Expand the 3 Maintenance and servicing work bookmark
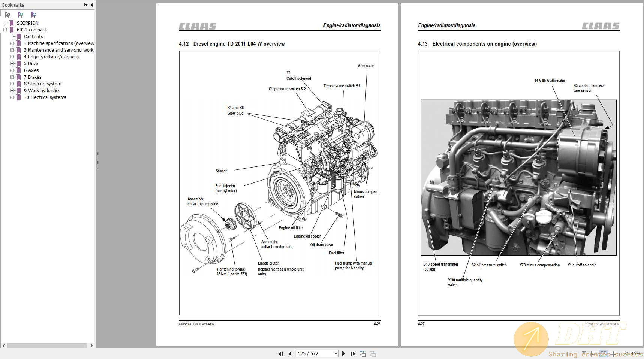 (x=12, y=50)
